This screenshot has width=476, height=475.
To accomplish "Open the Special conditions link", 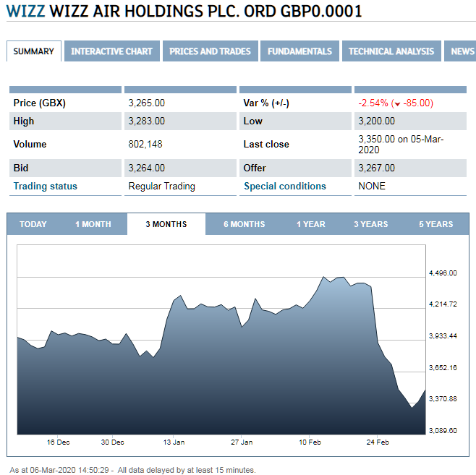I will click(285, 186).
